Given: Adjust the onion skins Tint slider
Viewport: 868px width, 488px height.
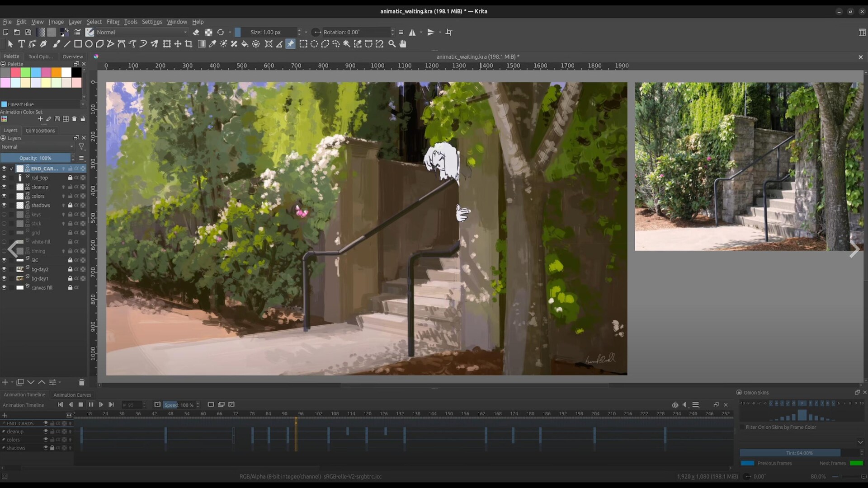Looking at the screenshot, I should point(799,453).
